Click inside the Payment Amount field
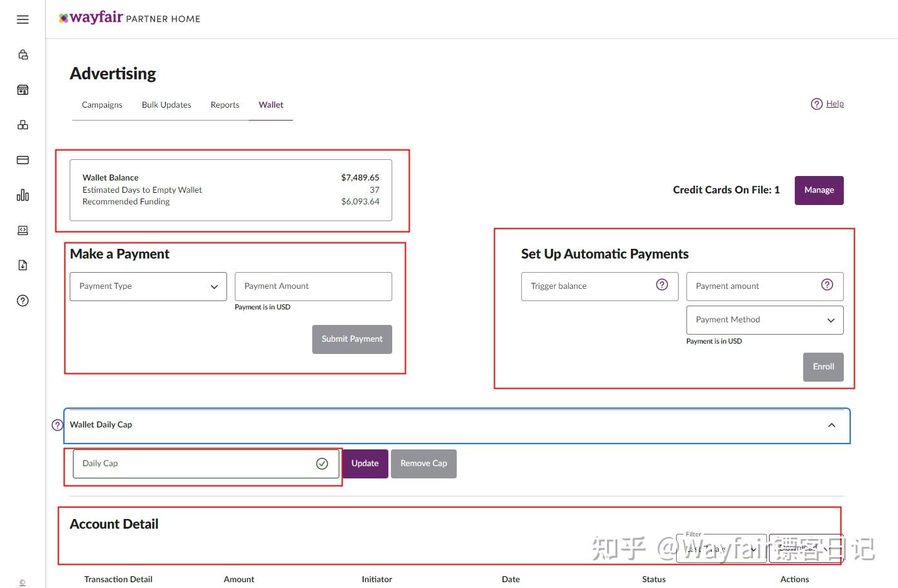The image size is (898, 588). 314,286
